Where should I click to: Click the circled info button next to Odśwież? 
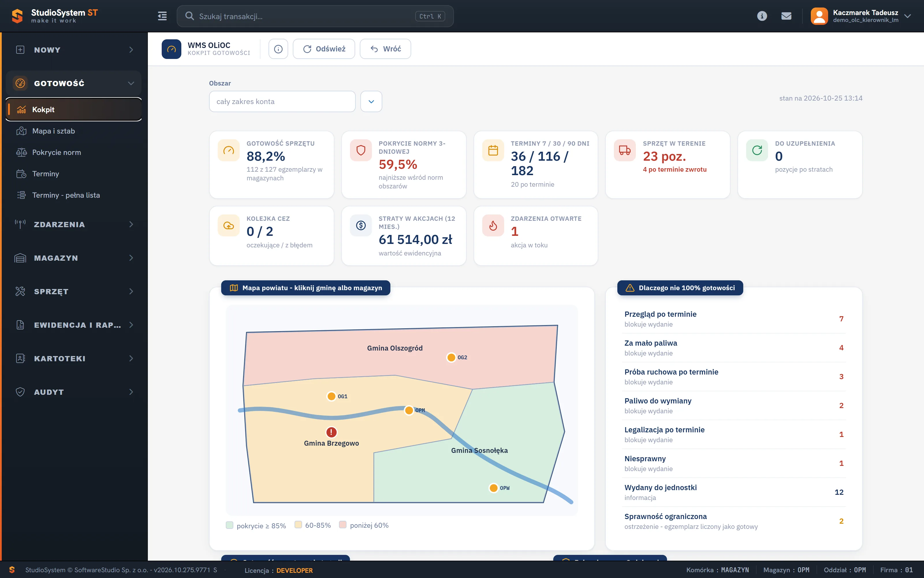tap(278, 49)
